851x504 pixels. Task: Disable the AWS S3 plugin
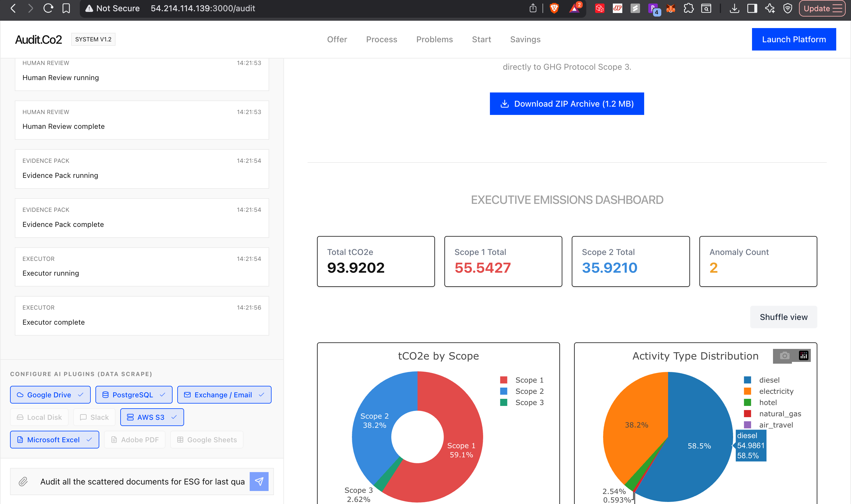pyautogui.click(x=152, y=417)
